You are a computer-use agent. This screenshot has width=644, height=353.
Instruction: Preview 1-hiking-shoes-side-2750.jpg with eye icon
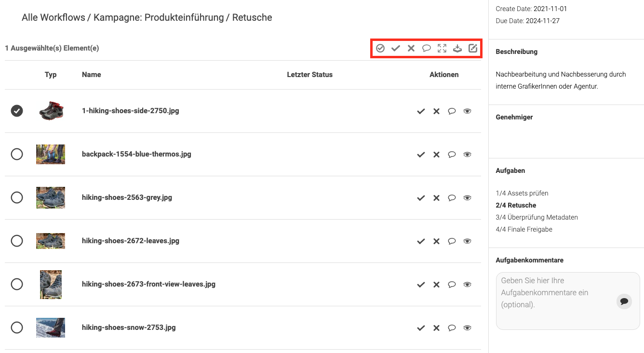tap(467, 111)
